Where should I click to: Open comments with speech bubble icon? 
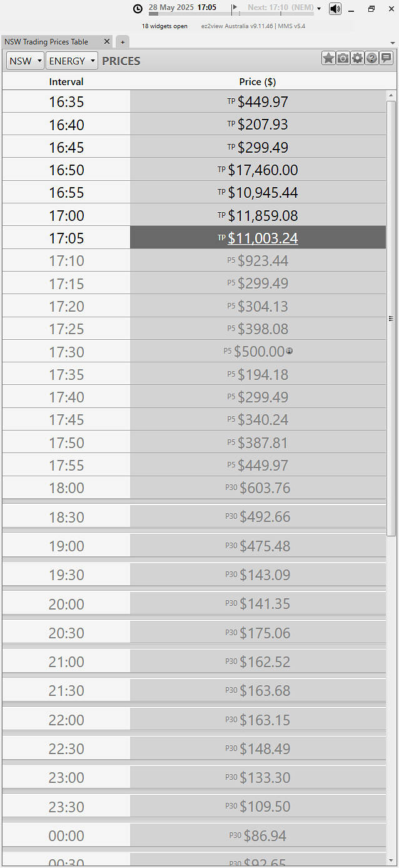(x=386, y=58)
